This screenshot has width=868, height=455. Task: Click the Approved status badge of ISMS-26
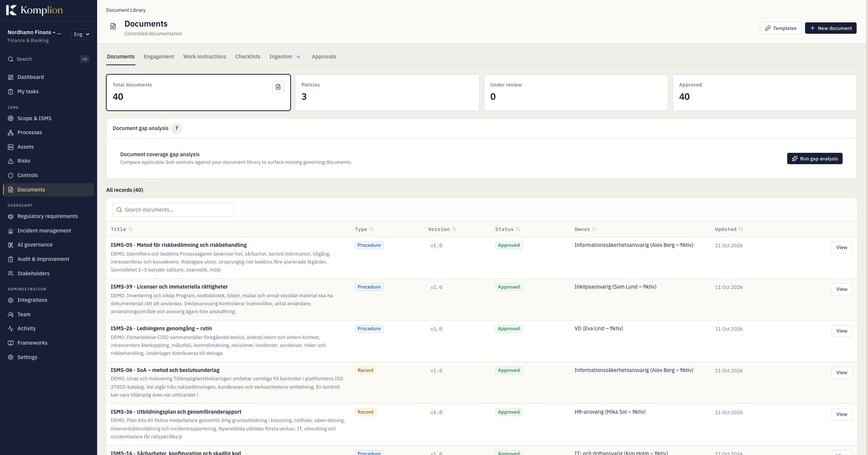[x=509, y=329]
